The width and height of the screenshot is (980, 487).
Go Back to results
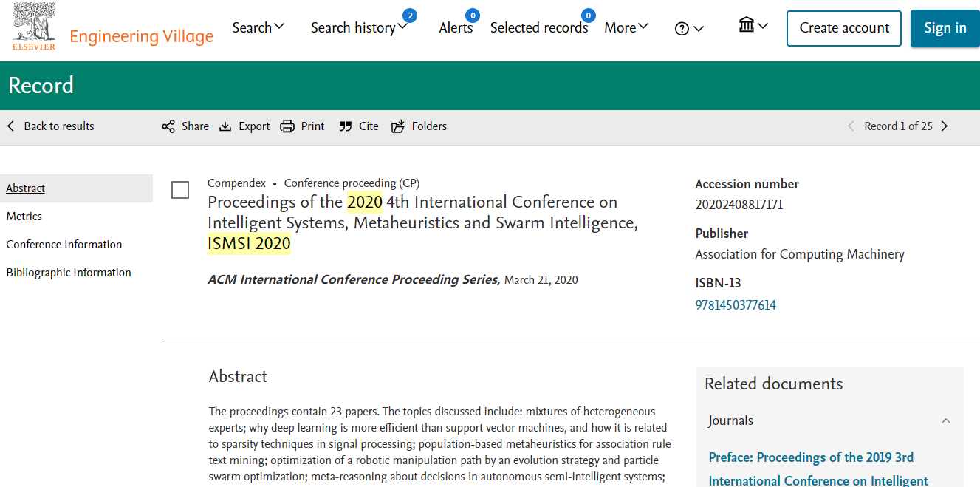tap(59, 126)
